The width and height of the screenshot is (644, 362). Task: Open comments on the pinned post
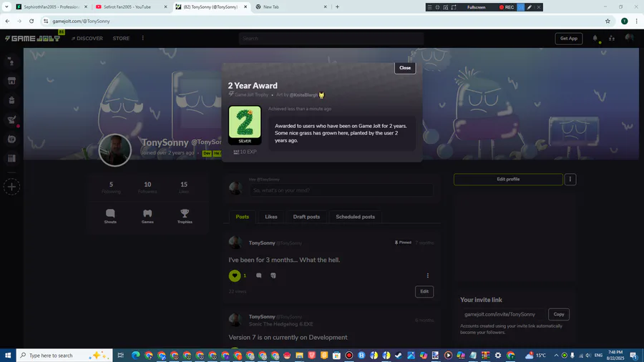click(x=259, y=276)
